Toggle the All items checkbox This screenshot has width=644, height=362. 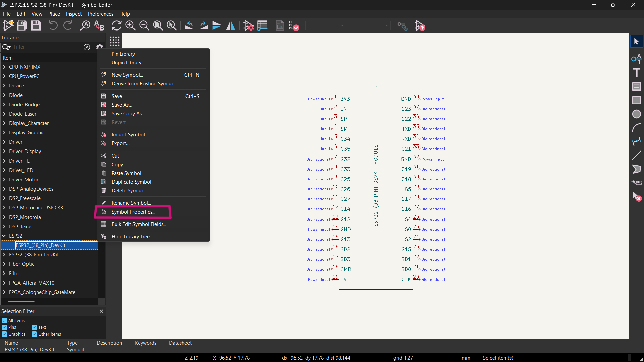point(4,321)
